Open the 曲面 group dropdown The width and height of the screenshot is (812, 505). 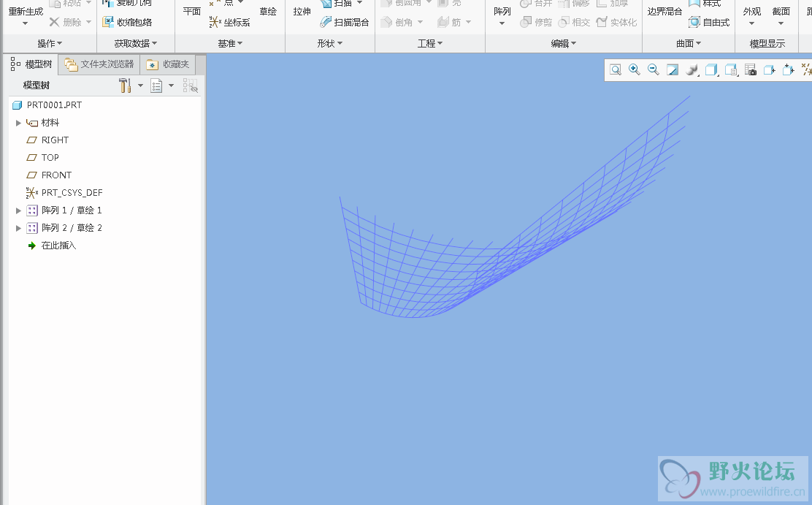click(689, 44)
